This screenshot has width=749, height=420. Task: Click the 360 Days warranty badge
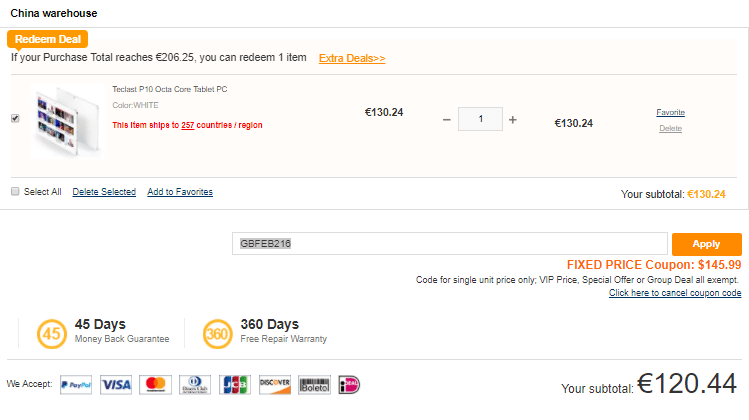[218, 333]
